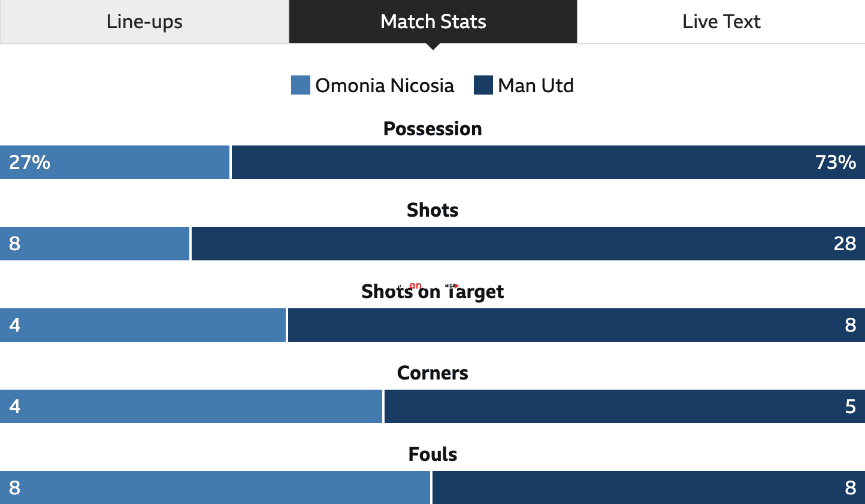
Task: Click the Corners heading
Action: [x=432, y=373]
